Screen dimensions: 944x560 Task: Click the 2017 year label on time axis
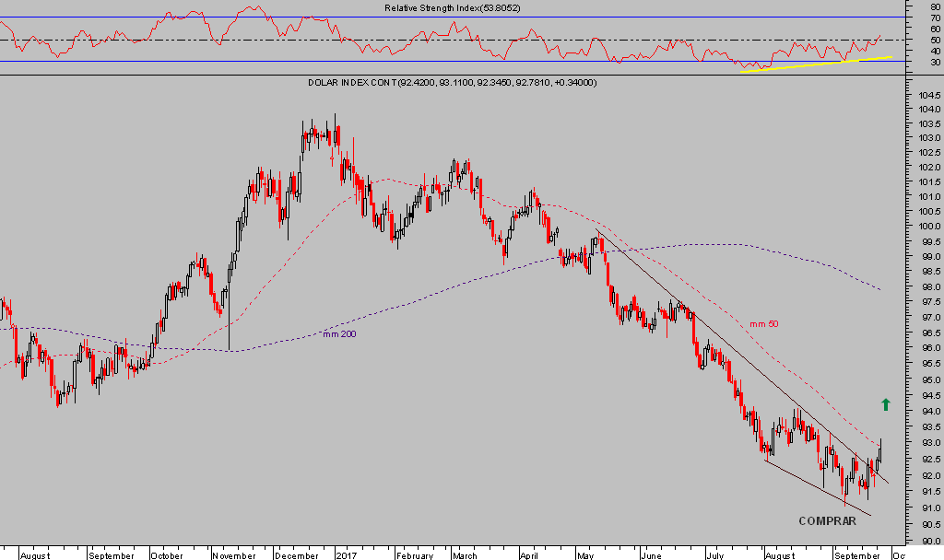[x=346, y=555]
